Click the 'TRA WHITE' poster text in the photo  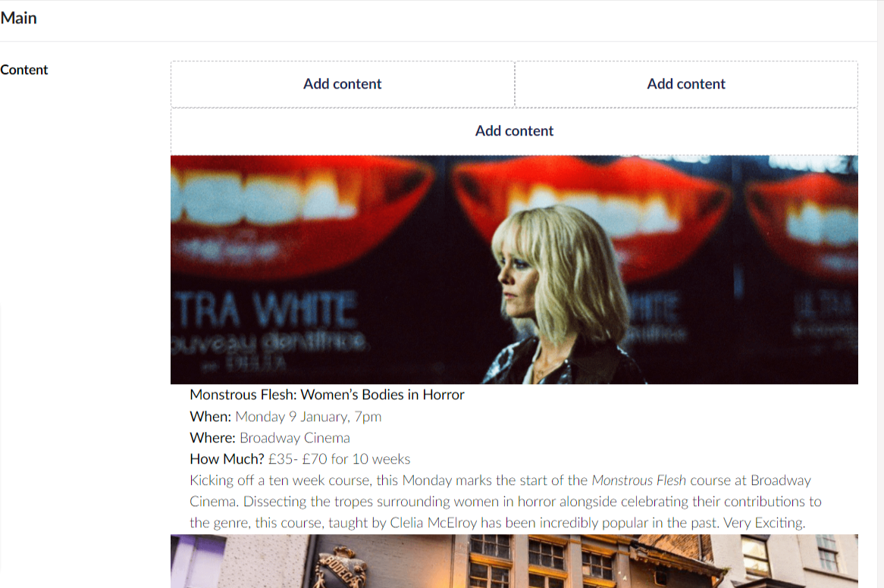coord(265,309)
